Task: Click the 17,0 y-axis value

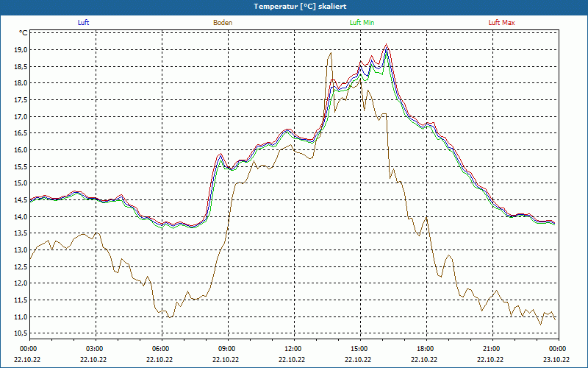Action: [21, 116]
